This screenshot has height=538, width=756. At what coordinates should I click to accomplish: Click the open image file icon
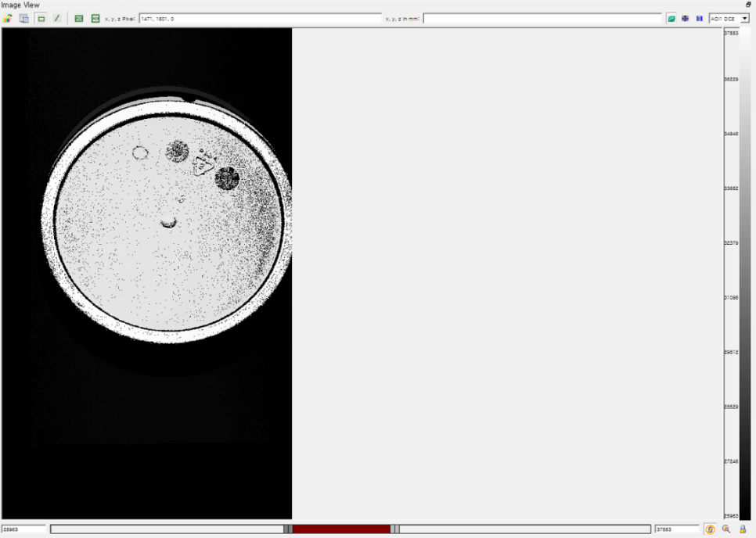pyautogui.click(x=8, y=18)
